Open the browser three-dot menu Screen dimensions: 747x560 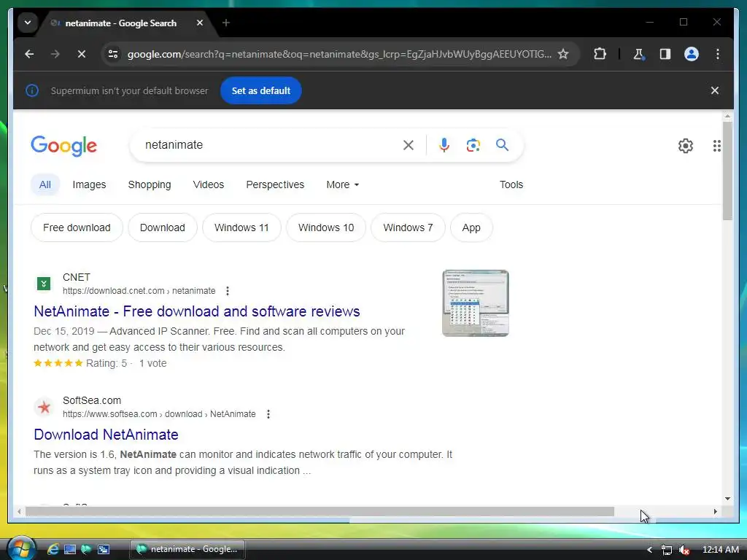point(718,54)
